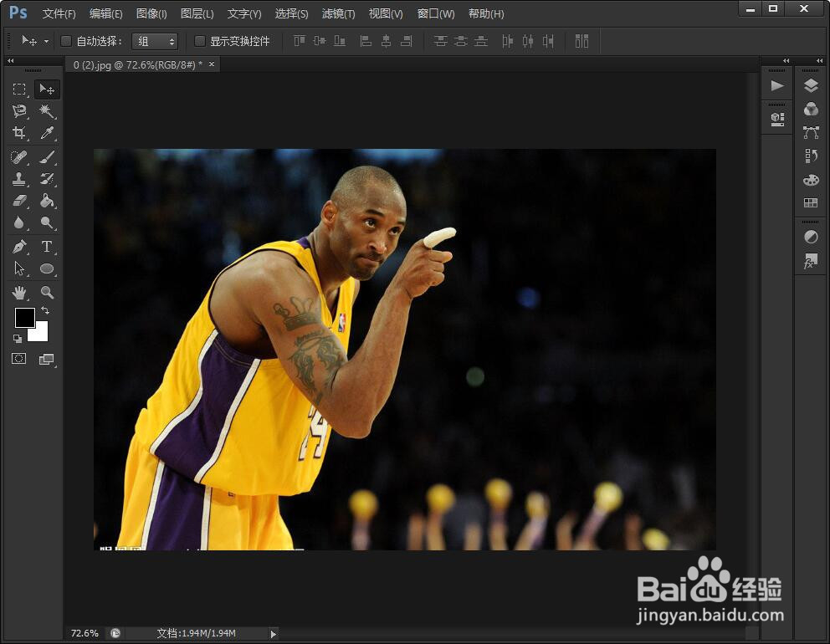The height and width of the screenshot is (644, 830).
Task: Select the Type tool
Action: click(47, 247)
